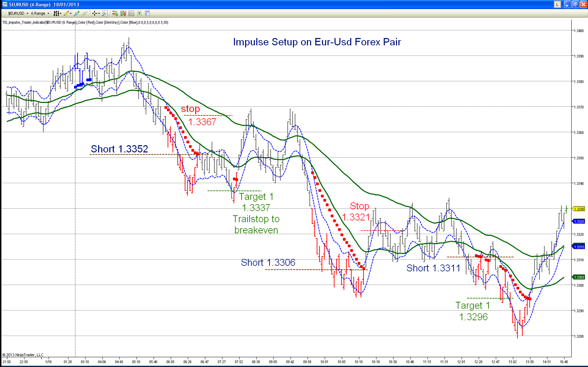The height and width of the screenshot is (367, 588).
Task: Open Data Series with the sliders icon
Action: (57, 13)
